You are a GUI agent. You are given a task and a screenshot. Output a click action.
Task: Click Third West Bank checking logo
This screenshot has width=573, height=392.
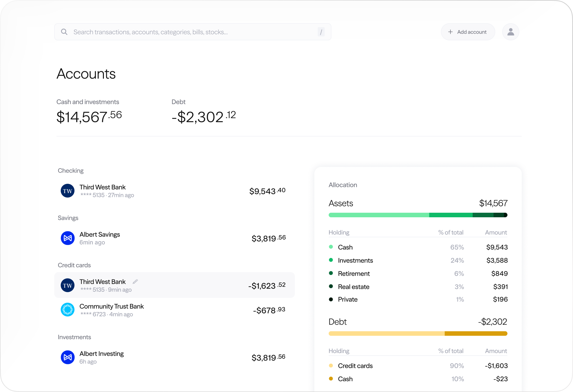pyautogui.click(x=68, y=191)
